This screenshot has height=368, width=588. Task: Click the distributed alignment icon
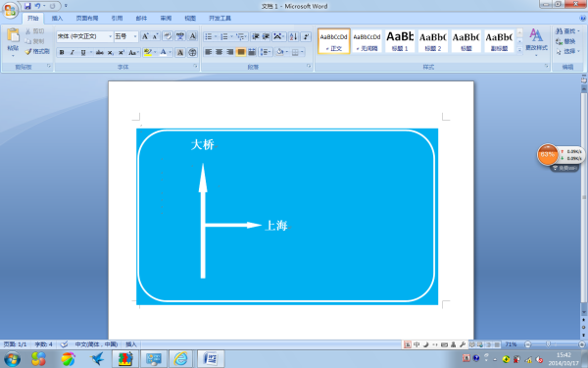point(252,52)
